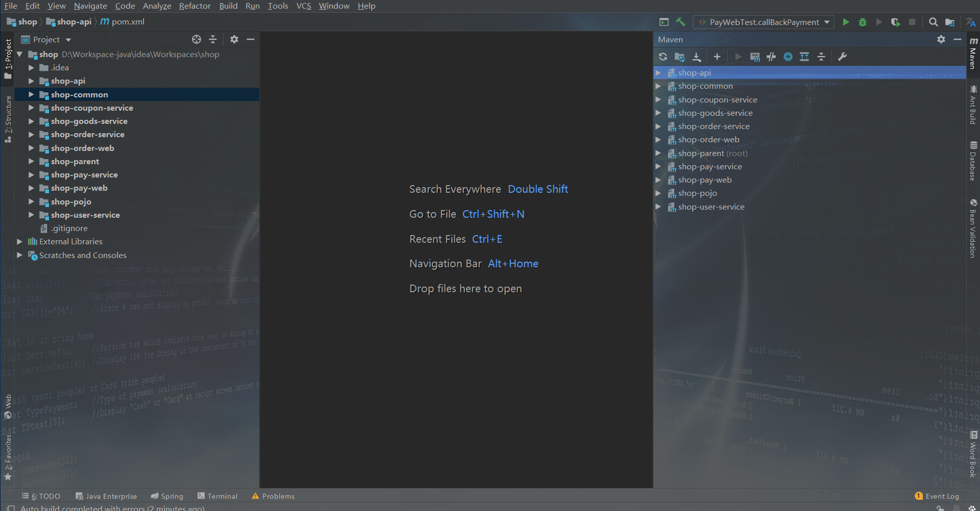This screenshot has width=980, height=511.
Task: Run PayWebTest.callBackPayment with green play button
Action: [x=846, y=22]
